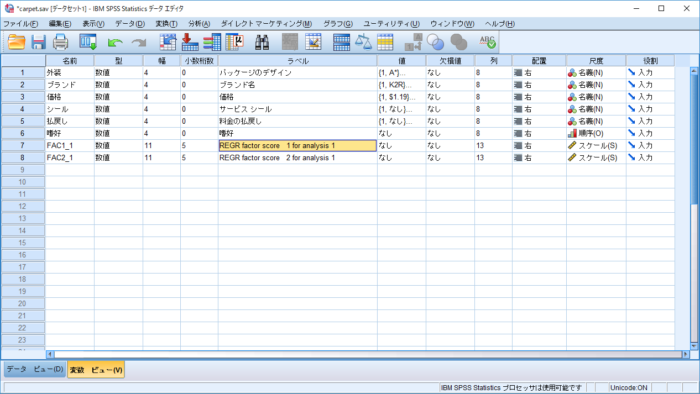Open the 順序(O) measure cell for 嗜好
The image size is (700, 394).
[596, 133]
